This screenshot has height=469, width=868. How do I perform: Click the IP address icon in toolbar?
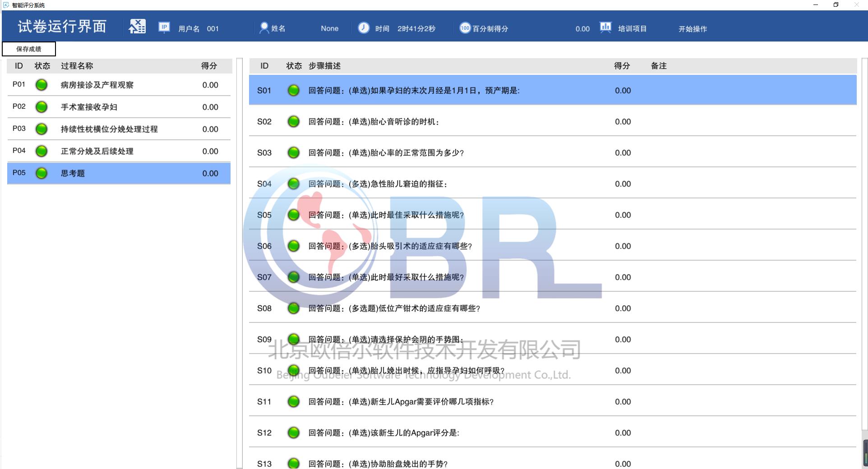point(163,28)
